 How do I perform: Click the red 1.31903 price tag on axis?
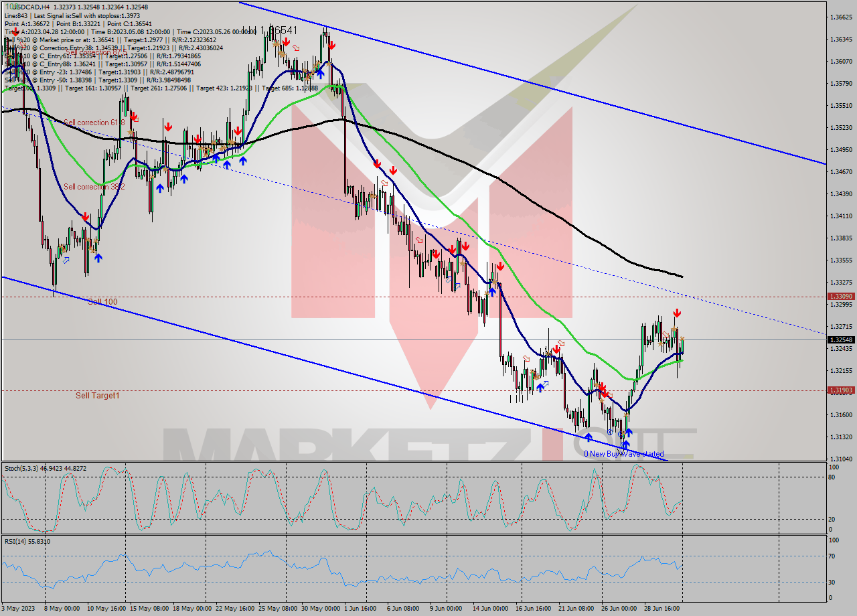point(841,390)
